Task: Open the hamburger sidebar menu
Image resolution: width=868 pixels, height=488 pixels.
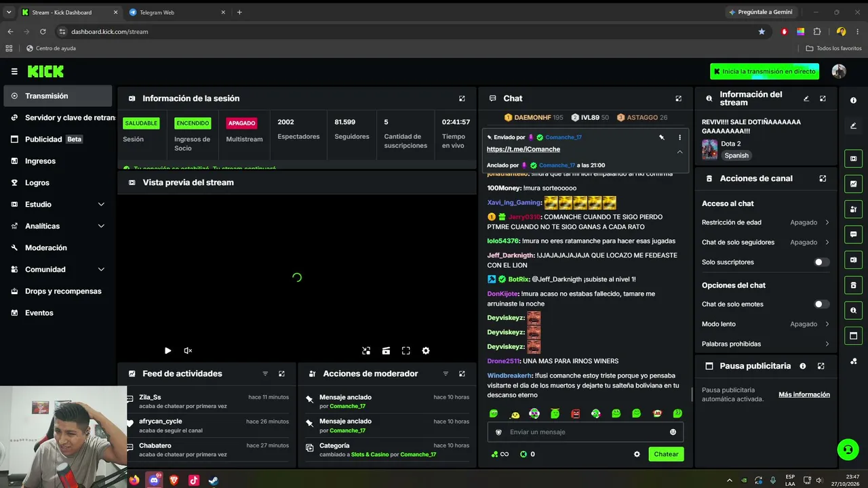Action: click(14, 71)
